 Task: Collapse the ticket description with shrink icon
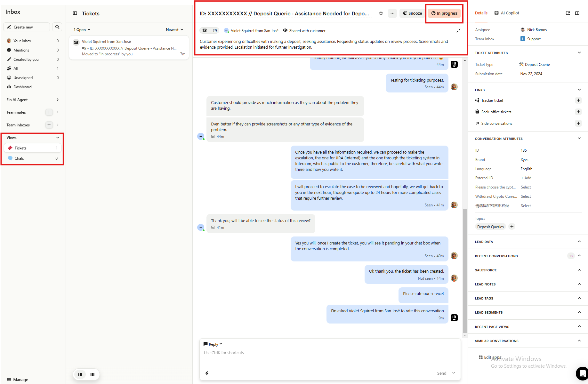coord(458,30)
